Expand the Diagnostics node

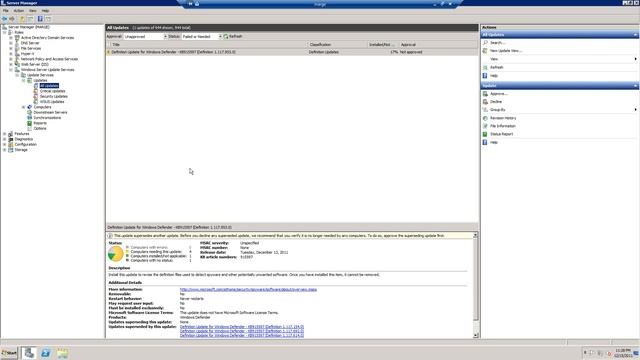click(x=5, y=139)
